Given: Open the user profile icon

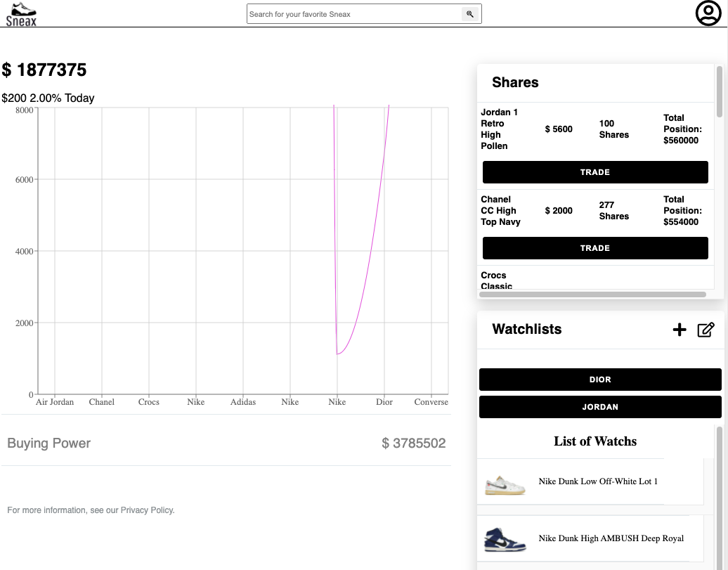Looking at the screenshot, I should pos(708,13).
